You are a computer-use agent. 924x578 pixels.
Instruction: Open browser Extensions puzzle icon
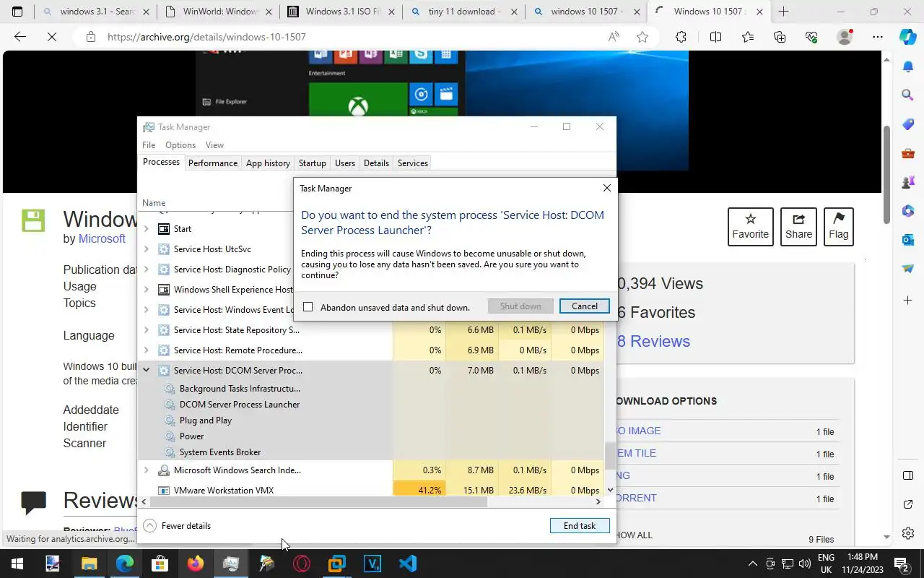point(681,37)
